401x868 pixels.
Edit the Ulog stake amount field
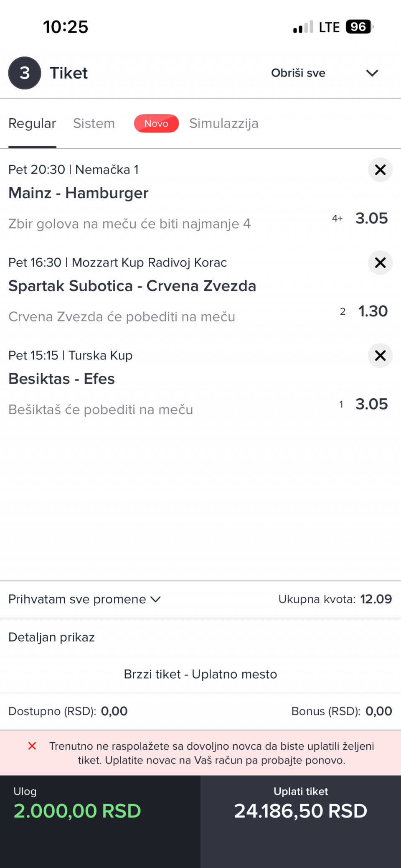pos(78,811)
